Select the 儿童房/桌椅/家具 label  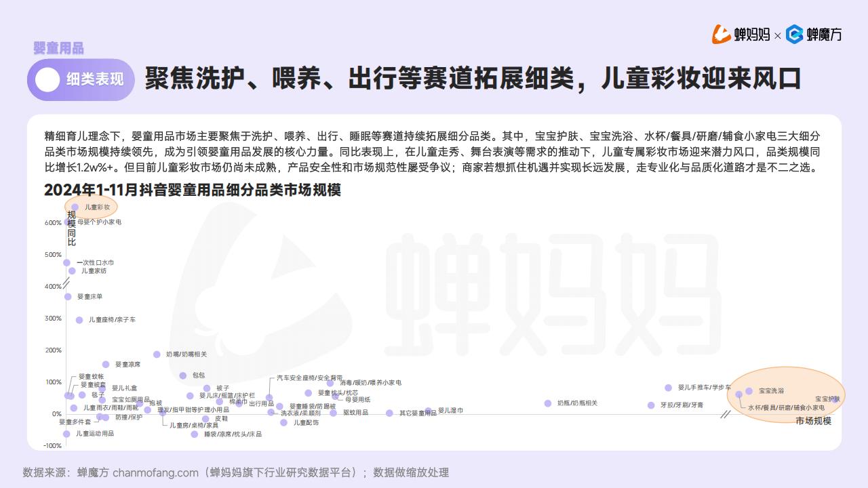pyautogui.click(x=194, y=425)
